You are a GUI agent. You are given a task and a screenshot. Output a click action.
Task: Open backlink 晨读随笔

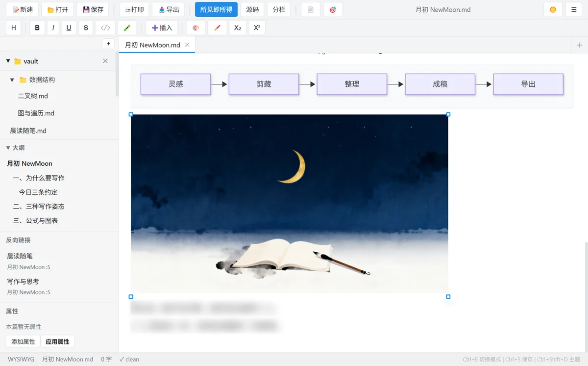click(20, 256)
